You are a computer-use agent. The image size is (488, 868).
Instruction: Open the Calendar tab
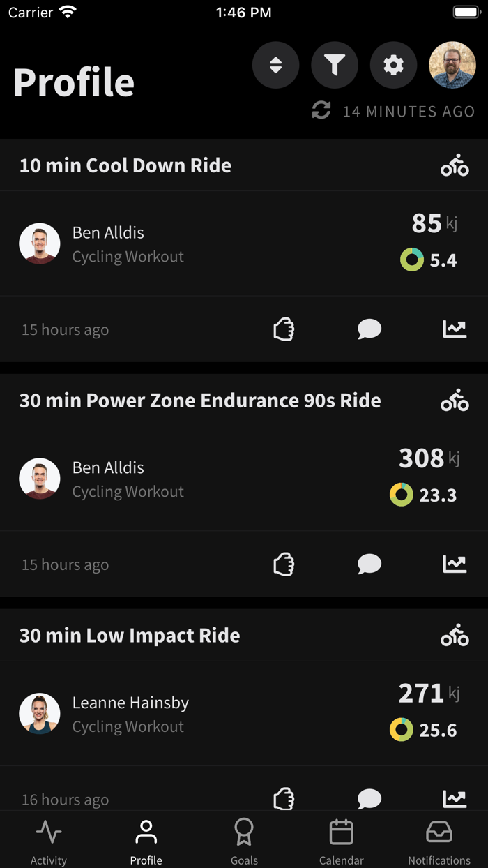point(342,841)
